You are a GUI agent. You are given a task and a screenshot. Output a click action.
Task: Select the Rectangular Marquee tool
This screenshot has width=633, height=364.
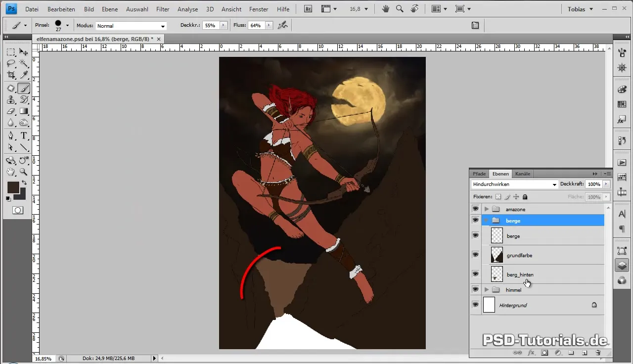pos(11,52)
